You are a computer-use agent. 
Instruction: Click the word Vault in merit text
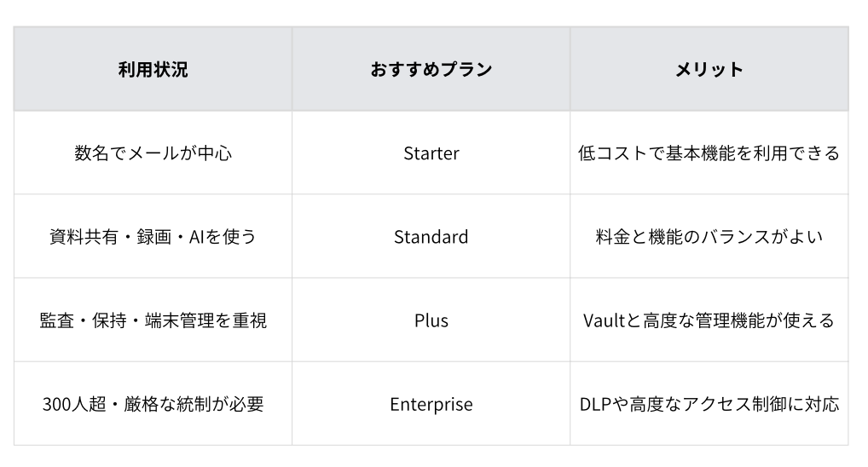point(604,320)
